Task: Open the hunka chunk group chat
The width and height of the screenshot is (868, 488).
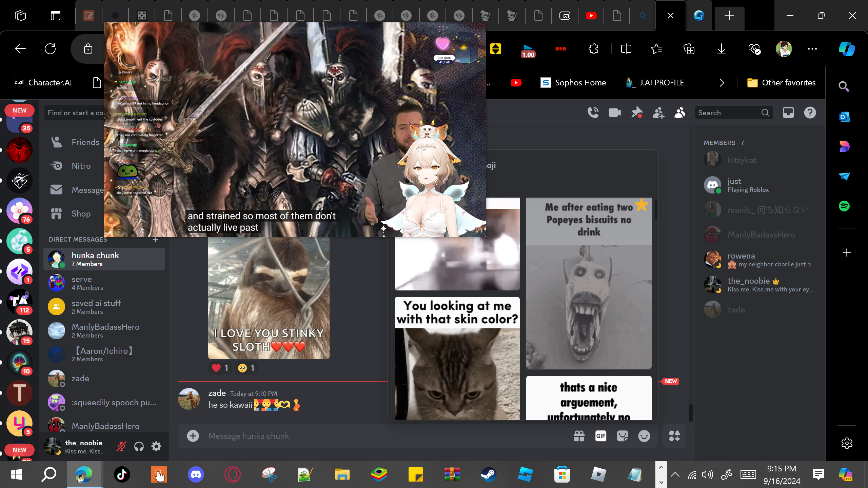Action: click(104, 259)
